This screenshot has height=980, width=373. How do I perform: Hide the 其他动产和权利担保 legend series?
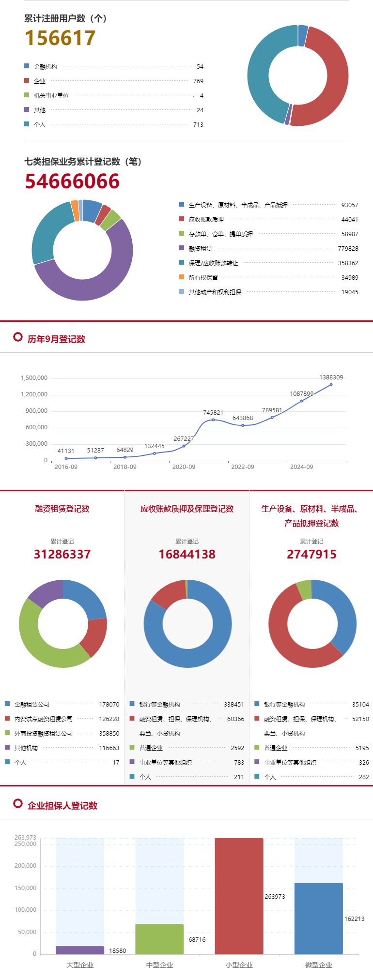pos(215,292)
